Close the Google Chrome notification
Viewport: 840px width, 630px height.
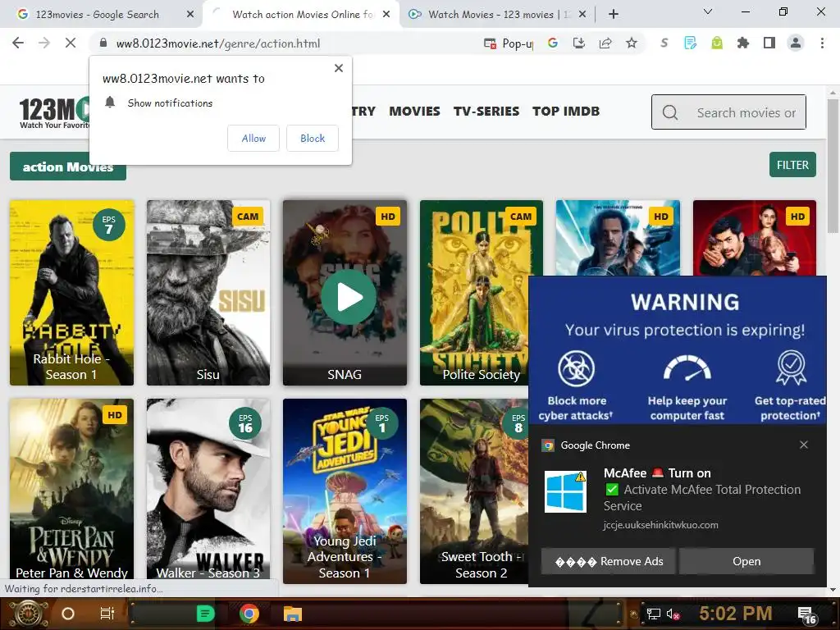coord(804,445)
